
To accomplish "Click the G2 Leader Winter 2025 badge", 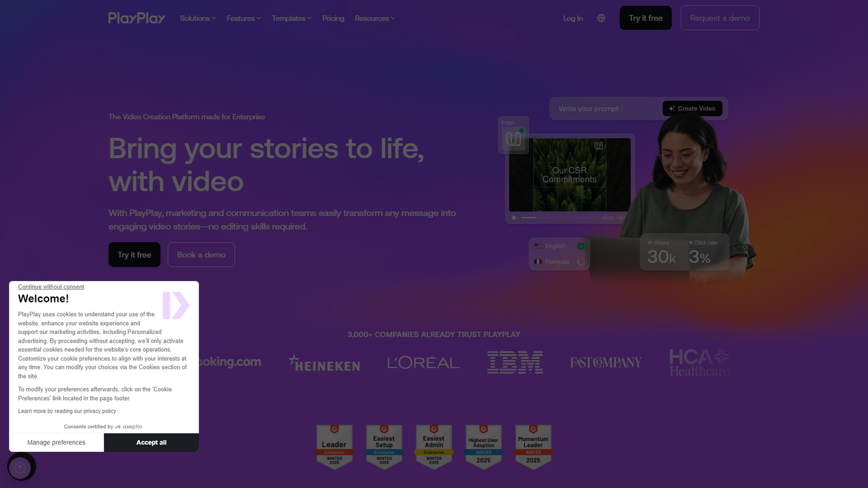I will coord(334,447).
